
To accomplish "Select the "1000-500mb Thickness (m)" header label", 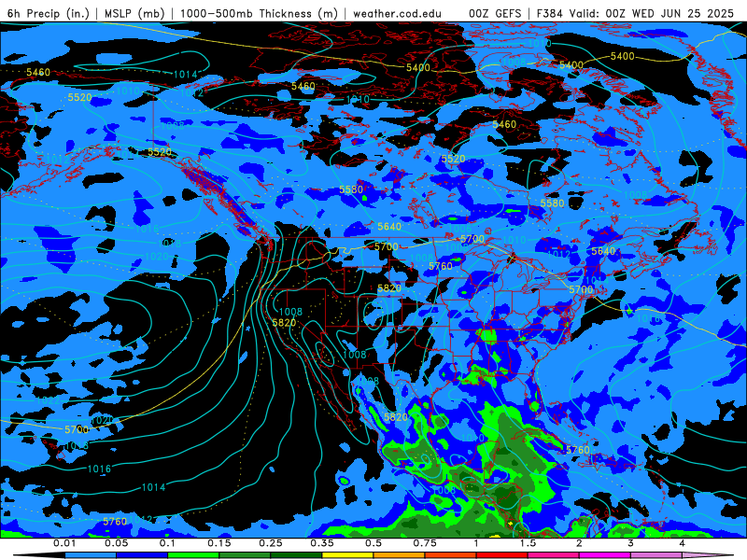I will (x=259, y=13).
